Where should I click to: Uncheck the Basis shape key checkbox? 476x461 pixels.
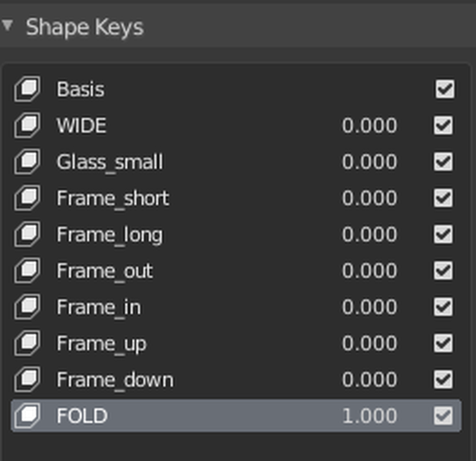click(445, 89)
